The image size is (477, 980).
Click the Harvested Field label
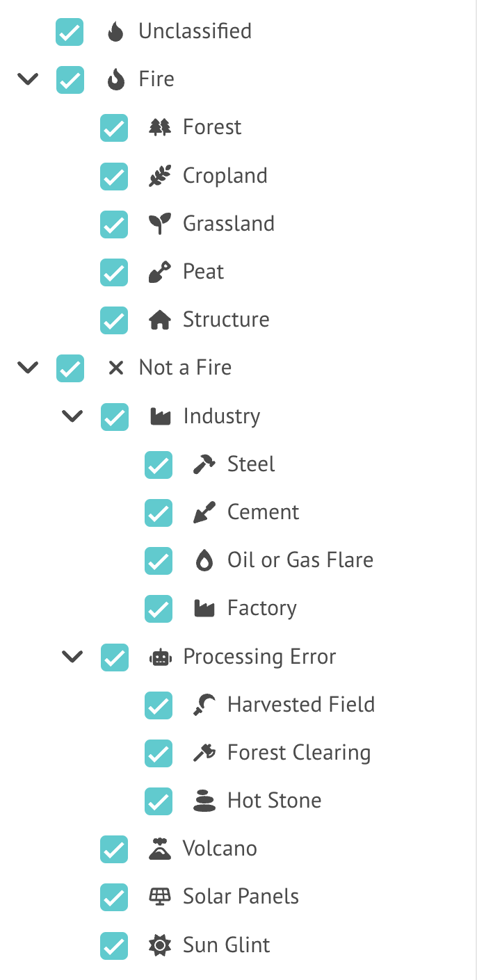tap(300, 704)
